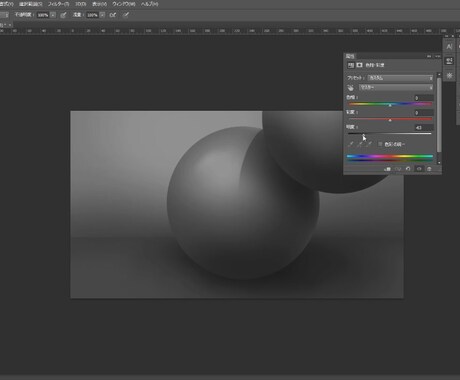Open the 3D menu
Image resolution: width=460 pixels, height=380 pixels.
coord(80,4)
